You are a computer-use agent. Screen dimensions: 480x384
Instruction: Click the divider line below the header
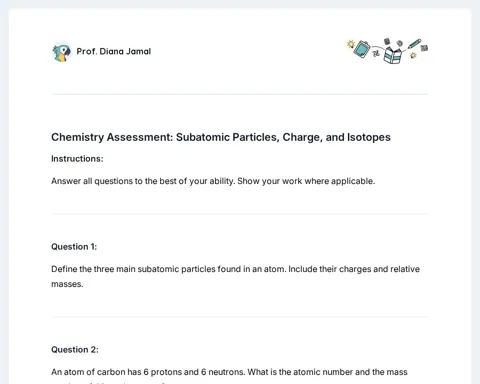click(x=240, y=94)
